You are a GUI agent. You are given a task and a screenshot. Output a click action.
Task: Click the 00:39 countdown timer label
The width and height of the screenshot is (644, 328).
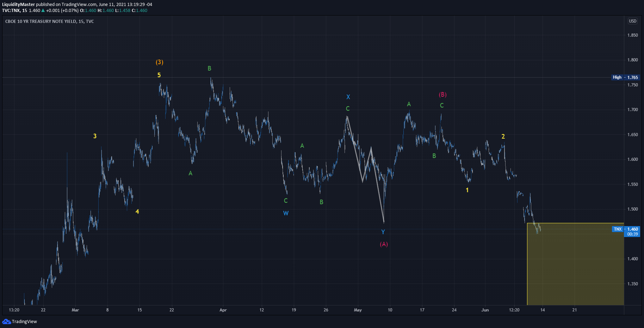tap(632, 234)
